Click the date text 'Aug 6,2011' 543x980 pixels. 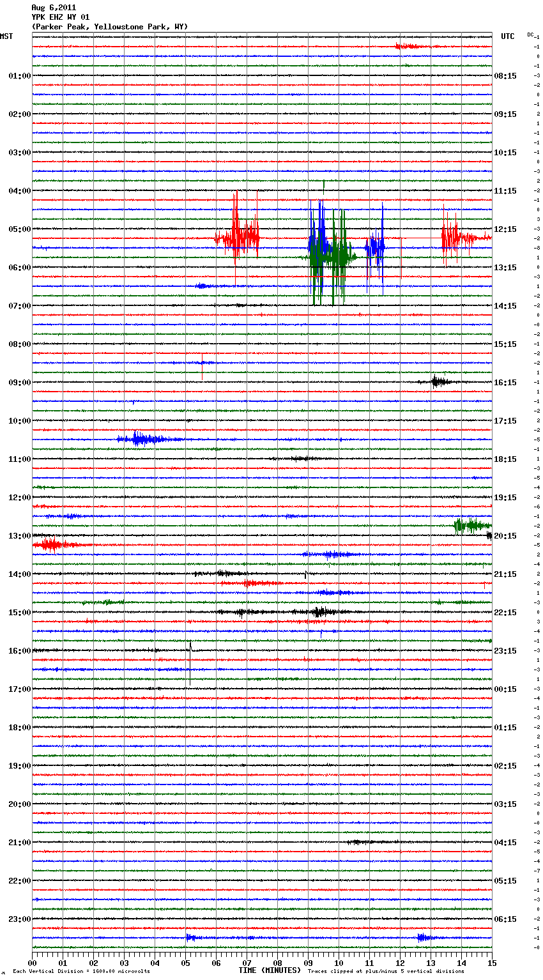pos(54,8)
